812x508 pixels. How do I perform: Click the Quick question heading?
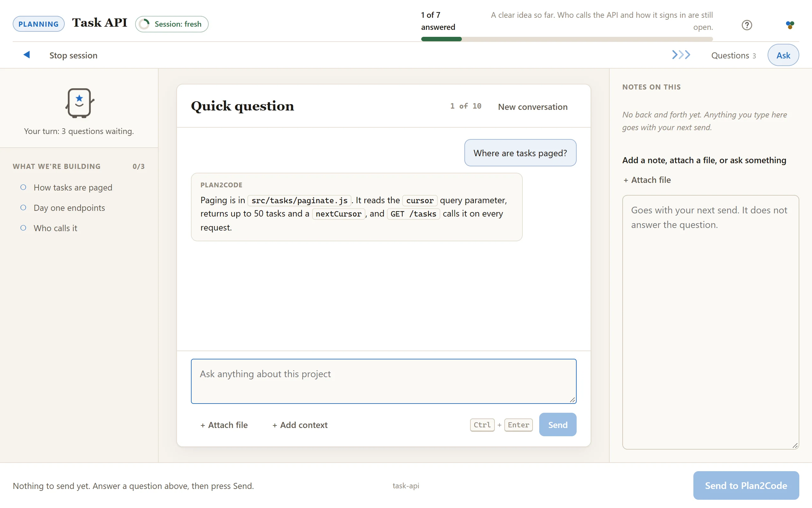242,106
